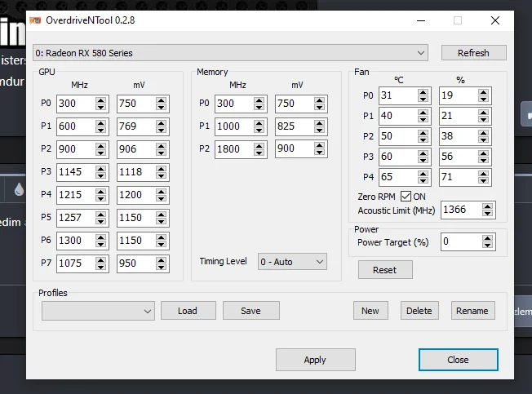Image resolution: width=532 pixels, height=394 pixels.
Task: Increase Memory P0 MHz with up arrow
Action: [259, 100]
